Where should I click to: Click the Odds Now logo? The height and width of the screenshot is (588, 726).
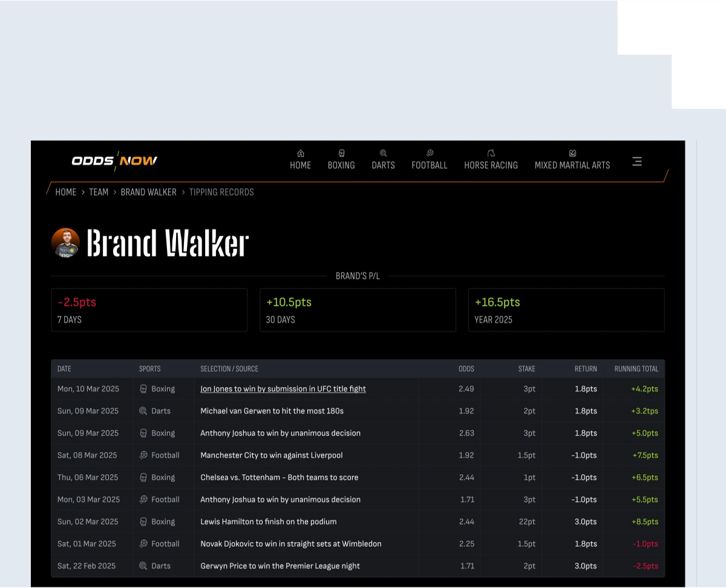click(114, 161)
